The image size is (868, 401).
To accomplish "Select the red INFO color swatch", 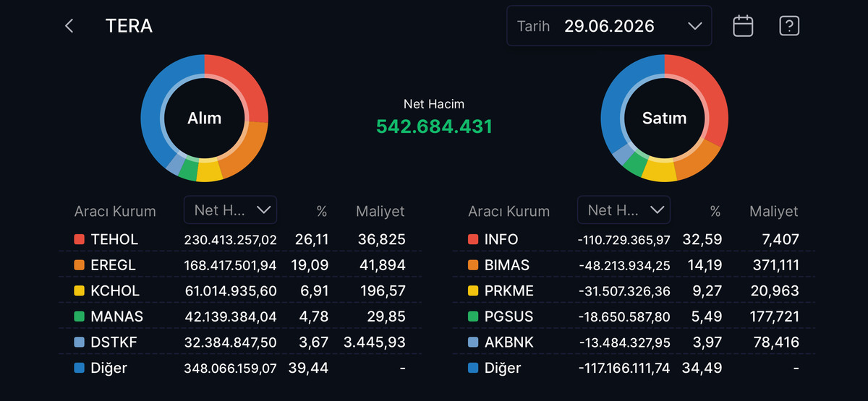I will (473, 239).
